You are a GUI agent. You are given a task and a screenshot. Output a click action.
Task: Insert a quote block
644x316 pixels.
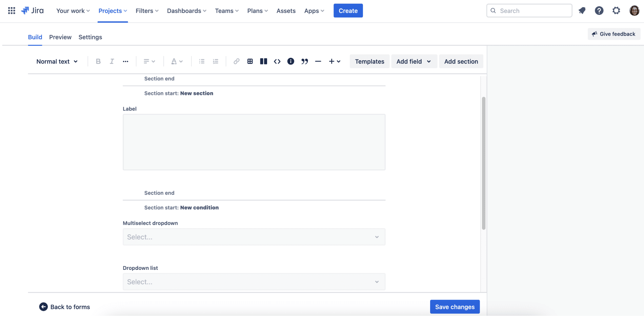(x=305, y=61)
